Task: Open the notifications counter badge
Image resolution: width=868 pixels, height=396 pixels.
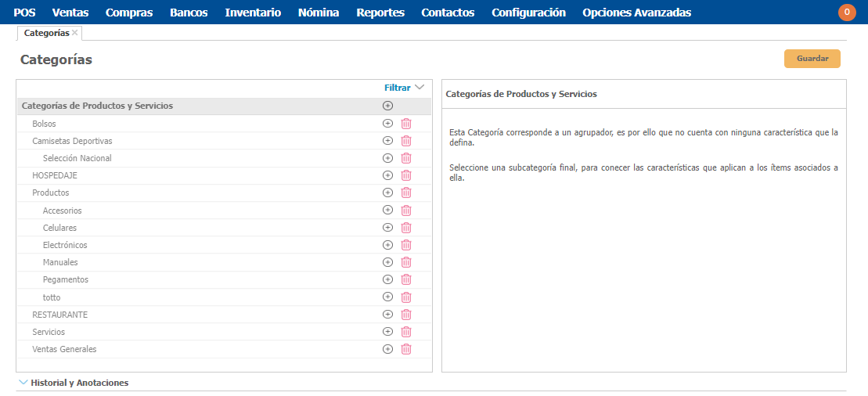Action: [x=847, y=12]
